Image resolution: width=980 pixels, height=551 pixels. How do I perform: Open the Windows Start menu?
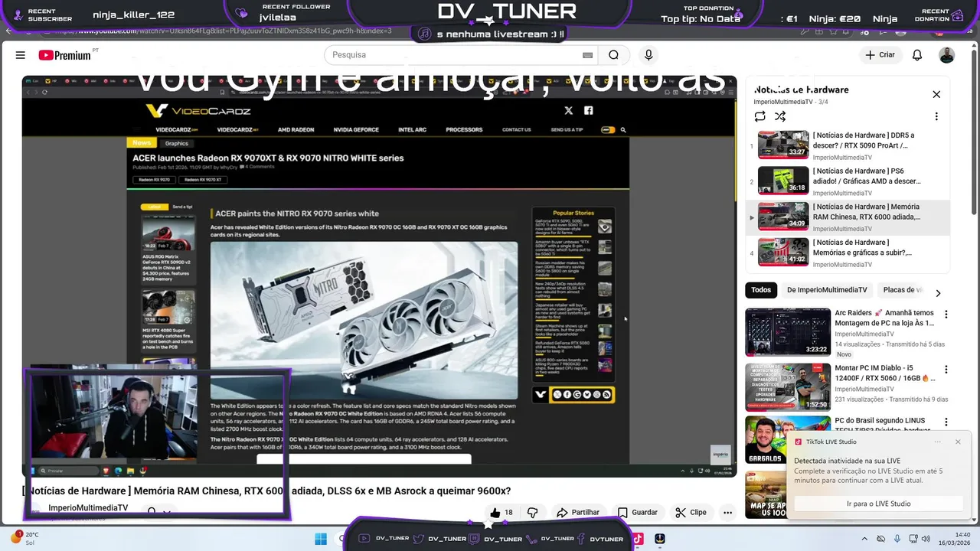pos(321,539)
